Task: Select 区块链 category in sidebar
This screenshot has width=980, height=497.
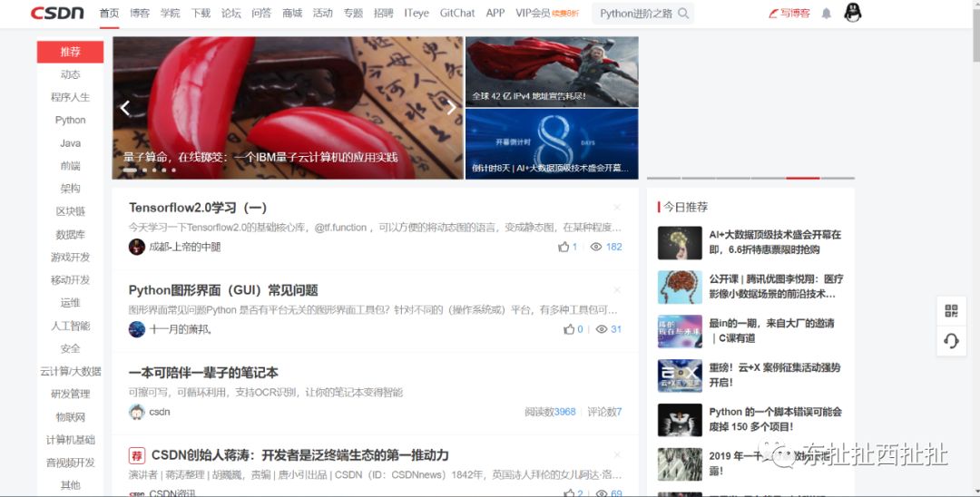Action: pyautogui.click(x=70, y=211)
